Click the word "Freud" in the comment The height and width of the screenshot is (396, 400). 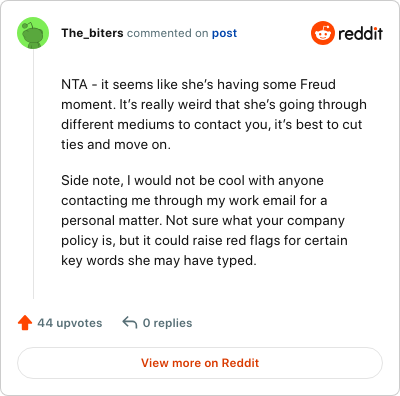point(318,84)
